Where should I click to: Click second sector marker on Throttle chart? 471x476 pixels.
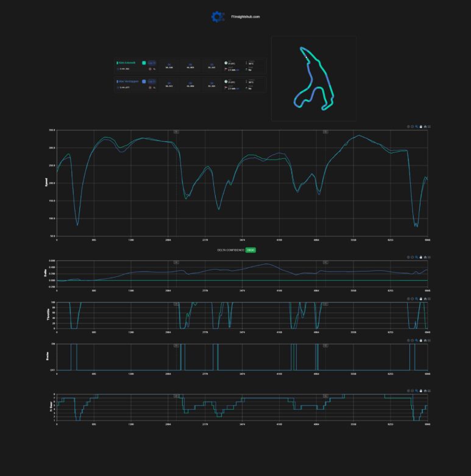coord(325,304)
